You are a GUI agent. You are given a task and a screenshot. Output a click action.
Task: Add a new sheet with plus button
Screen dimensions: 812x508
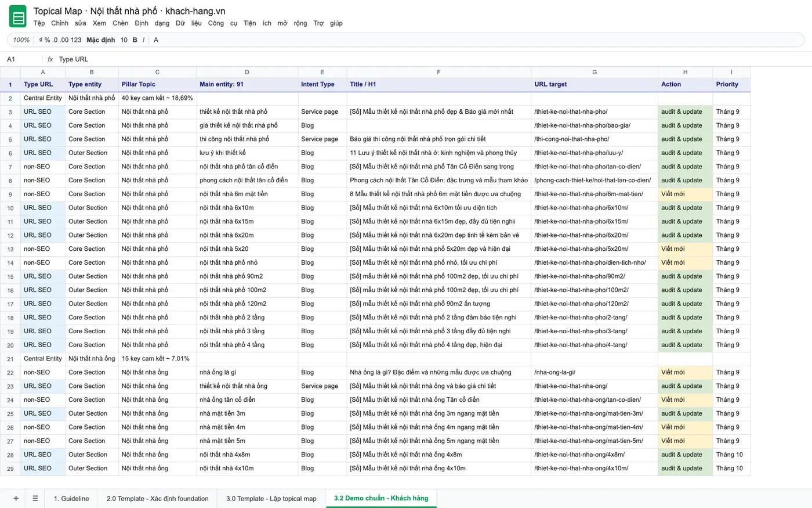[x=16, y=498]
